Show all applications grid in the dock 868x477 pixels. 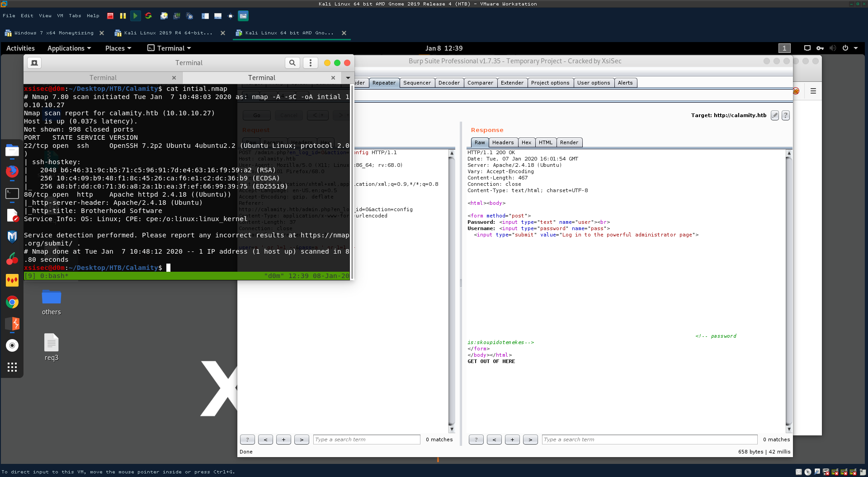click(x=12, y=367)
